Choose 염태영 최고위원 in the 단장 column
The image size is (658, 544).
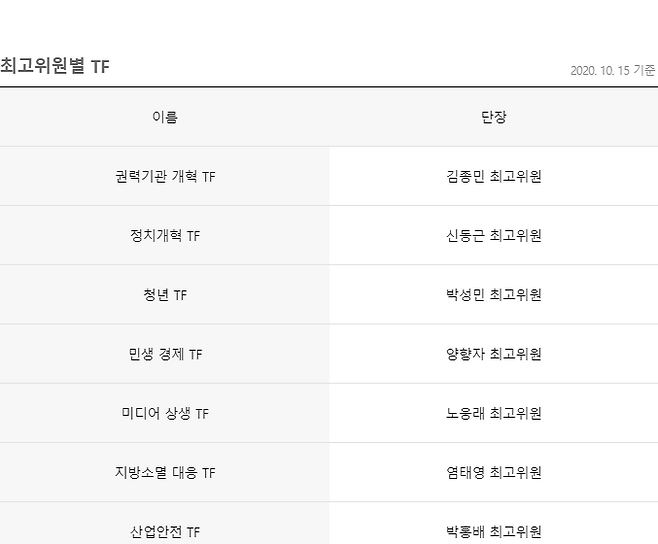pyautogui.click(x=494, y=472)
